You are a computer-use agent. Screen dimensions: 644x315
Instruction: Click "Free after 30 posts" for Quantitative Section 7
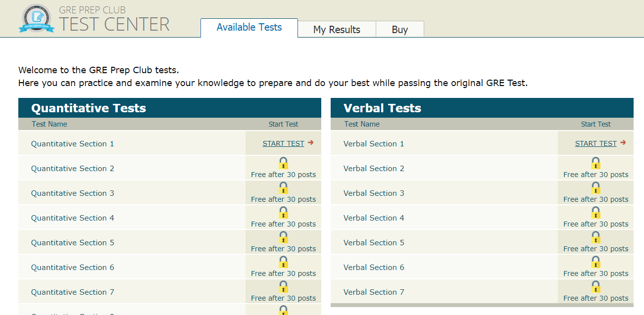pos(283,298)
